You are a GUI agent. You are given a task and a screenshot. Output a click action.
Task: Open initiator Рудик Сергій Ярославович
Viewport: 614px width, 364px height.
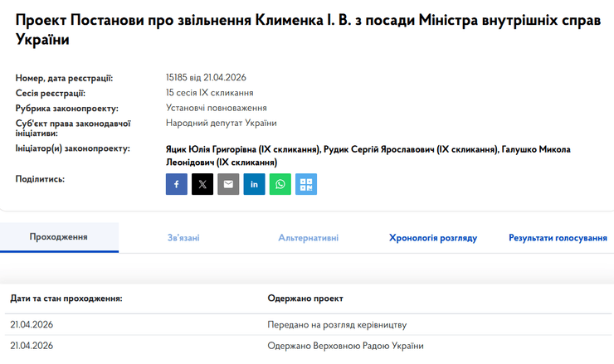point(410,149)
